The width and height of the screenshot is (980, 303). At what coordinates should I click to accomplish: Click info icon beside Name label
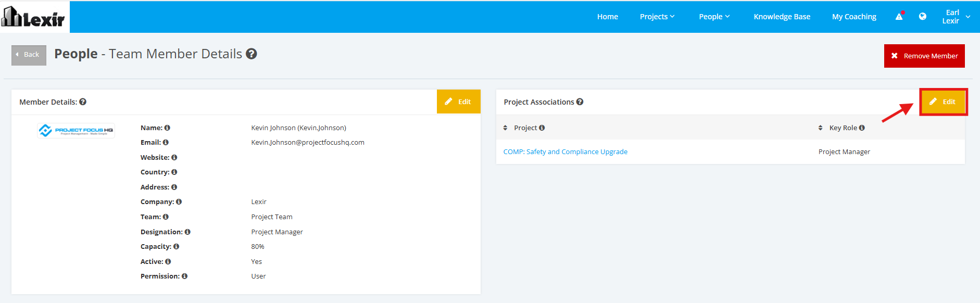167,128
